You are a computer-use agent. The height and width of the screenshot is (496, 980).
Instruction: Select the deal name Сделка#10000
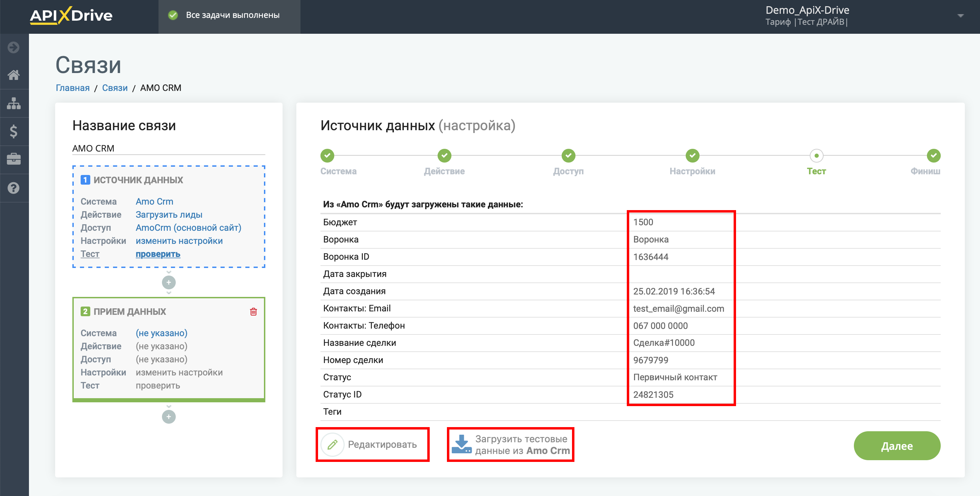(x=663, y=343)
